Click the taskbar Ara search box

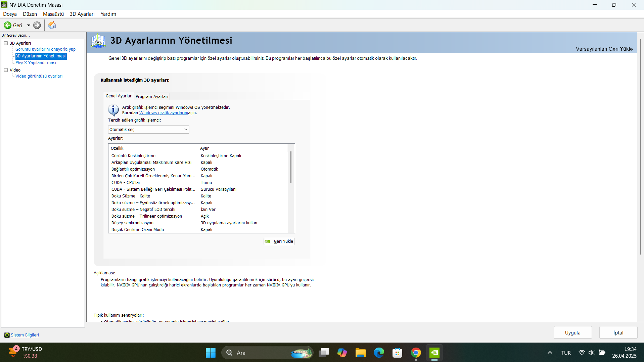267,353
